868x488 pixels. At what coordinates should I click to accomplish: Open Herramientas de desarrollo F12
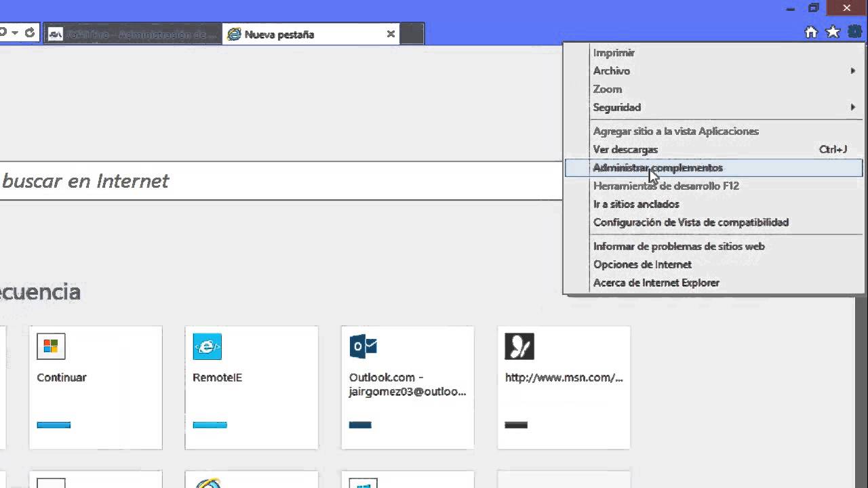[x=713, y=186]
